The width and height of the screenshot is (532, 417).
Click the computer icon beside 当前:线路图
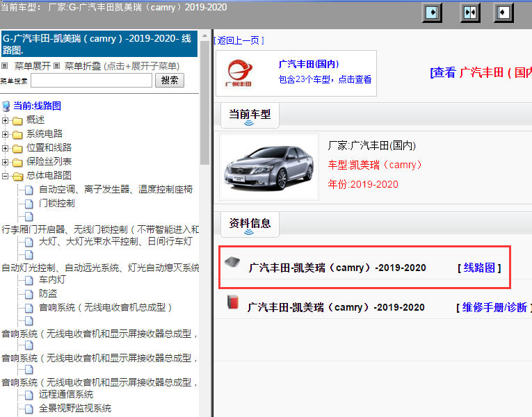(6, 106)
